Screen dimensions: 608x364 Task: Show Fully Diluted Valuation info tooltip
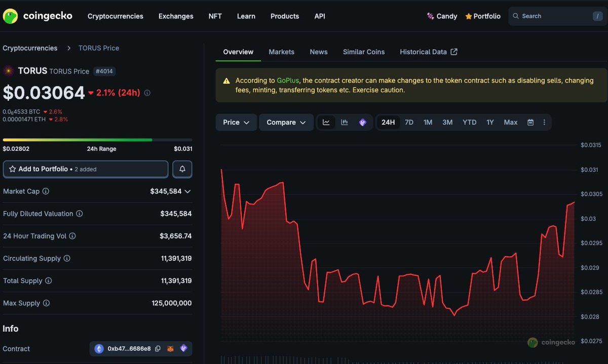point(79,214)
